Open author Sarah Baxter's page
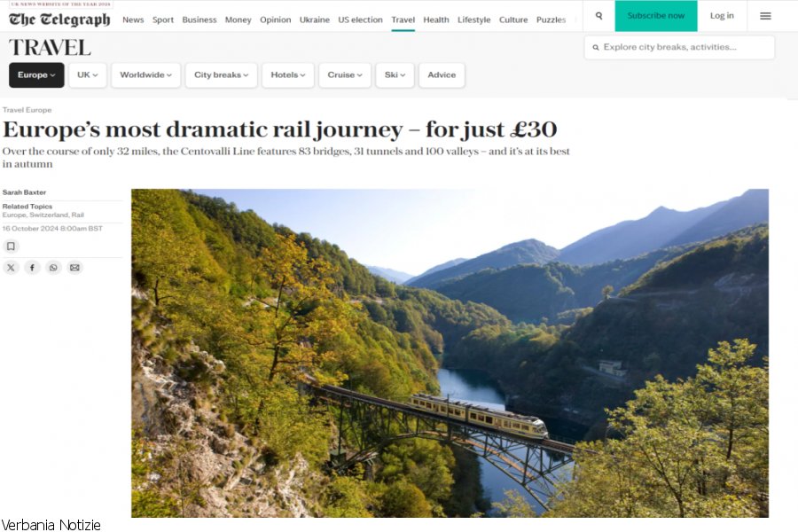Image resolution: width=798 pixels, height=532 pixels. tap(25, 192)
